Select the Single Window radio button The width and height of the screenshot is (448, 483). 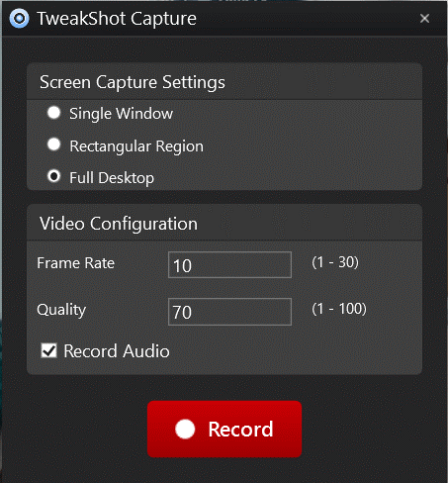click(x=53, y=113)
